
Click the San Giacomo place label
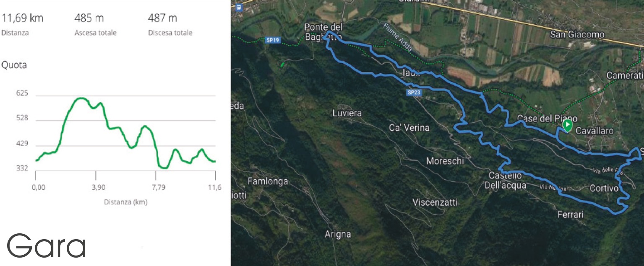click(x=577, y=35)
